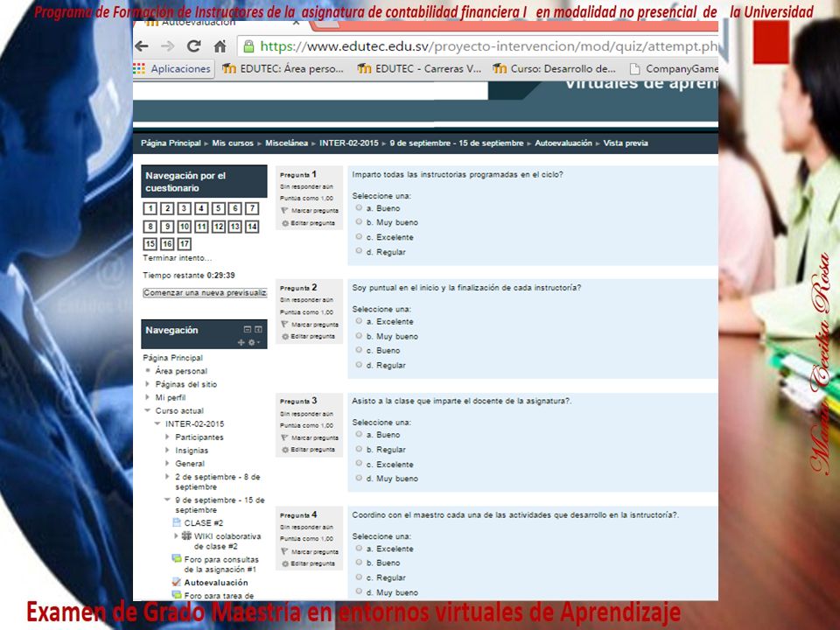This screenshot has height=630, width=840.
Task: Close the Autoevaluación browser tab
Action: tap(296, 23)
